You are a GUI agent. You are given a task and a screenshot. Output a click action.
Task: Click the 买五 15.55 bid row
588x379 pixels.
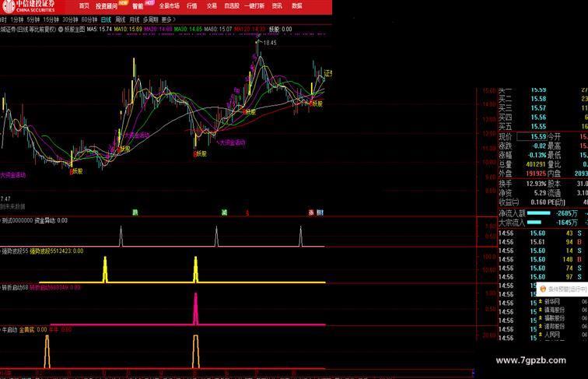[x=543, y=126]
